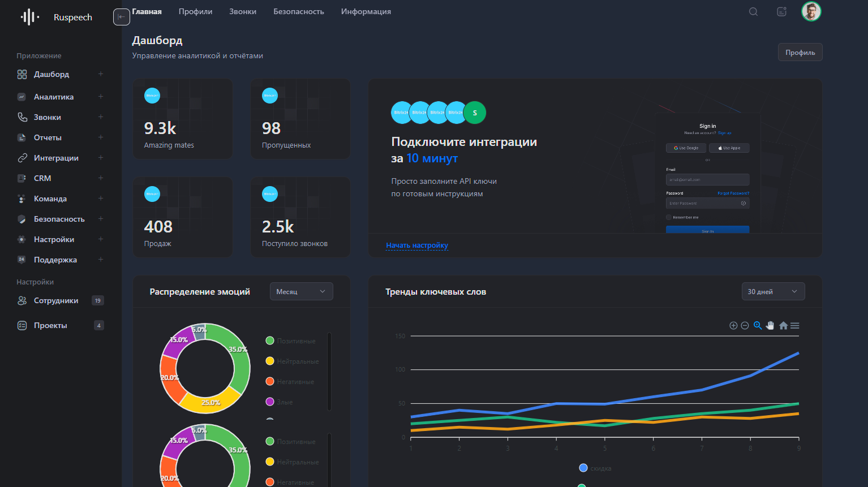Toggle Злые legend in first donut chart
The width and height of the screenshot is (868, 487).
click(279, 402)
